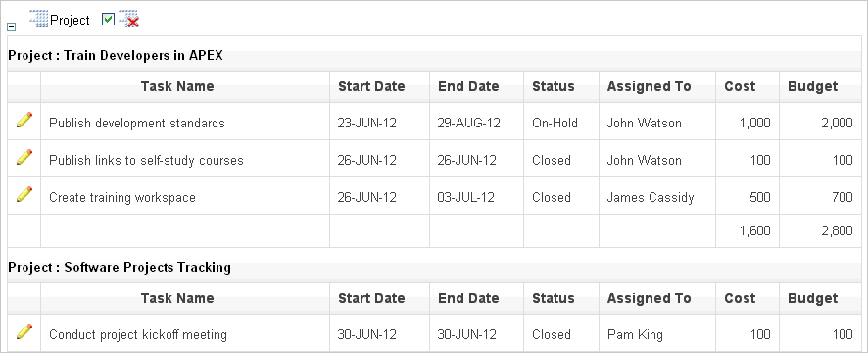Edit the Conduct project kickoff meeting task
This screenshot has width=868, height=353.
24,331
